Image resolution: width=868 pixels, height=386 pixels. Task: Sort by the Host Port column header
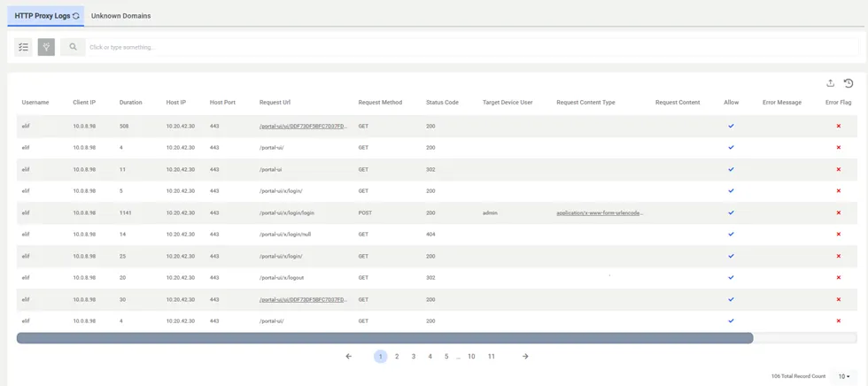pos(223,103)
